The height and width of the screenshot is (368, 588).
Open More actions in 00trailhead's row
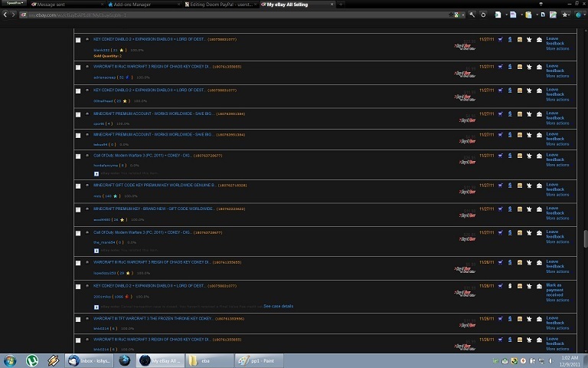(x=557, y=100)
